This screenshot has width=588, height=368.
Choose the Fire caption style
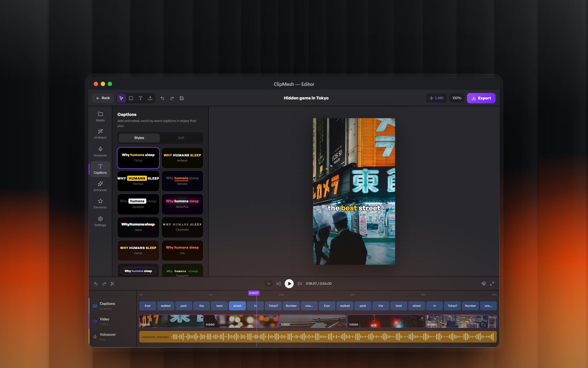click(x=182, y=250)
